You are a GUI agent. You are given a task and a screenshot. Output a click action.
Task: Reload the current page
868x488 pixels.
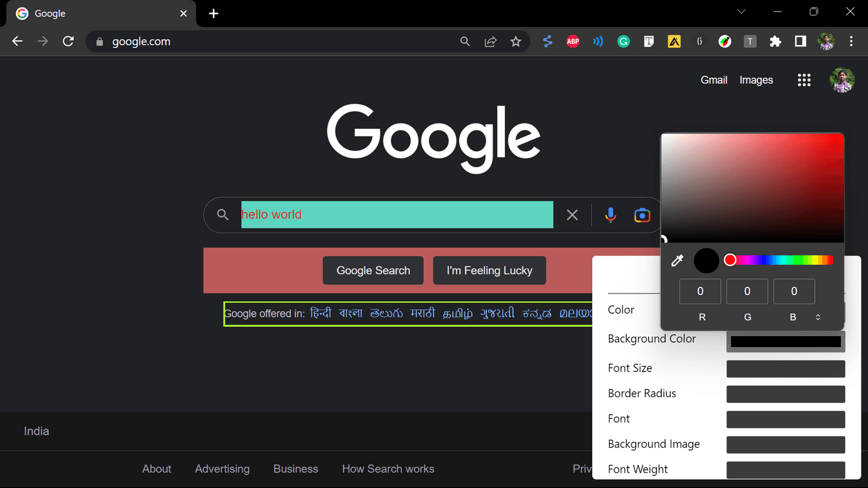(x=68, y=42)
